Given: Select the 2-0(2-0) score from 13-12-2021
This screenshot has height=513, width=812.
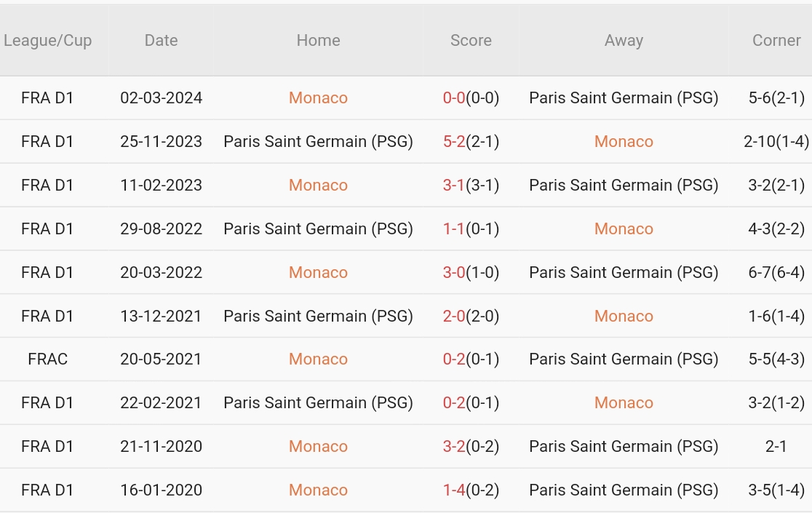Looking at the screenshot, I should coord(471,316).
